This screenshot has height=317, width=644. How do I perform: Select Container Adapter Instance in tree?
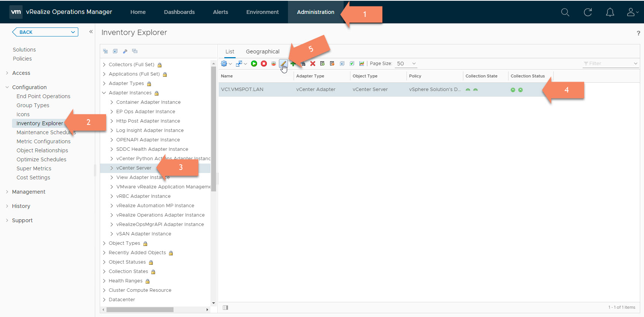(x=148, y=102)
